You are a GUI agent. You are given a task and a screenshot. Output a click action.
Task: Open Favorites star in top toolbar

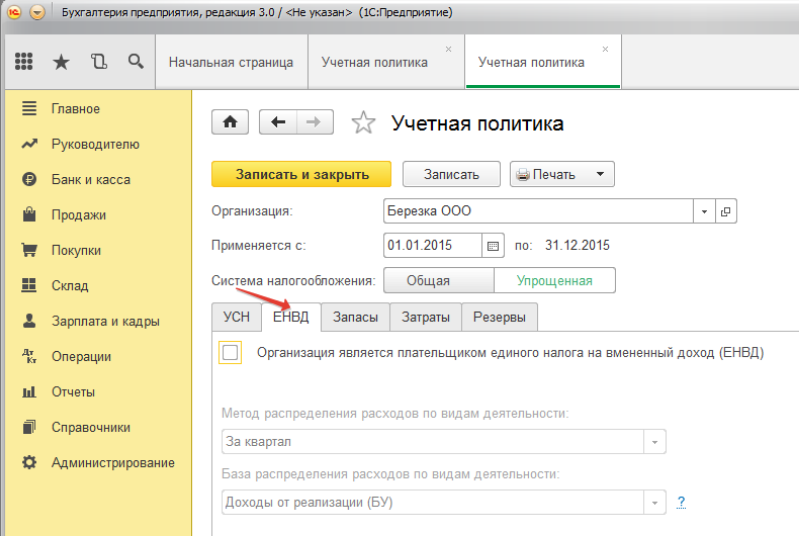point(61,62)
